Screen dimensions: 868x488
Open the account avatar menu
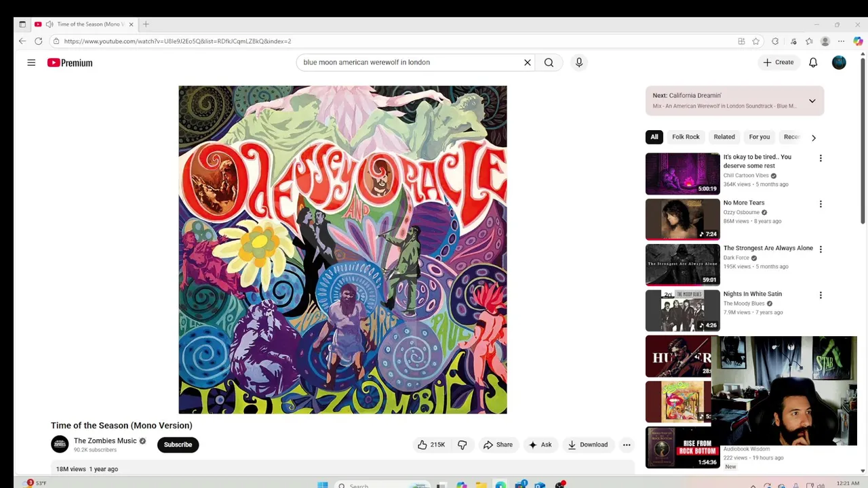click(839, 62)
